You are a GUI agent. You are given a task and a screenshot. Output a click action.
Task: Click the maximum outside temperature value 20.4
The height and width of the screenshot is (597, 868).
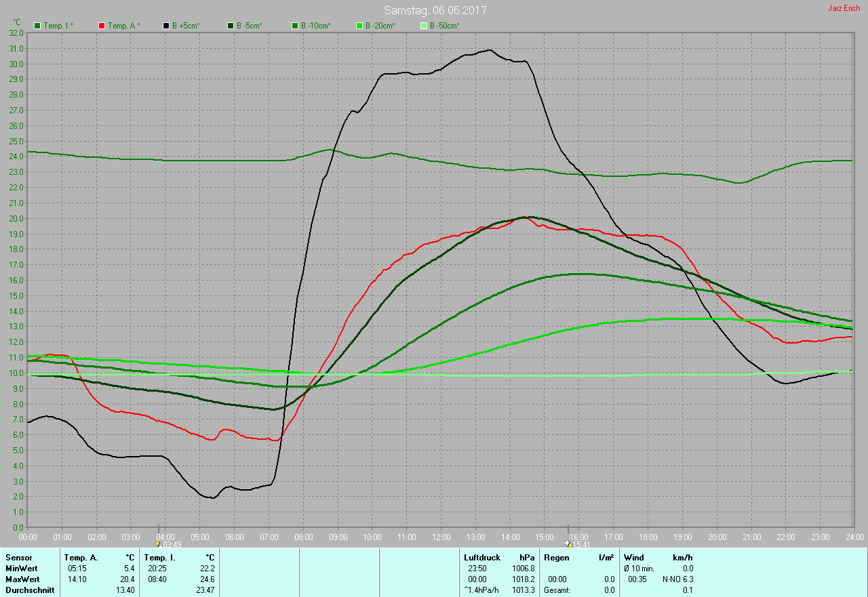pos(127,579)
